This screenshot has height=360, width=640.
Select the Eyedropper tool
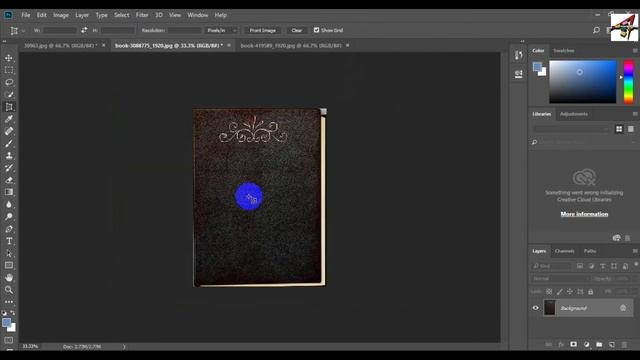[x=9, y=119]
